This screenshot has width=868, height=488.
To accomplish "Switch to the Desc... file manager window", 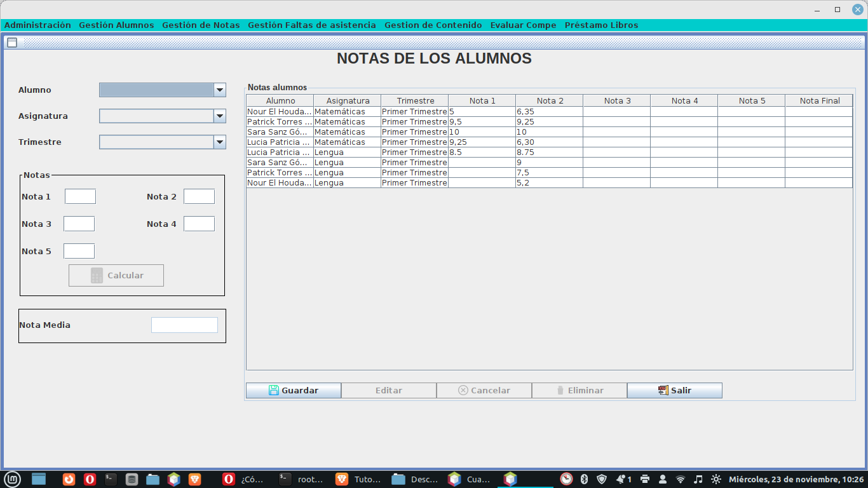I will [x=414, y=479].
